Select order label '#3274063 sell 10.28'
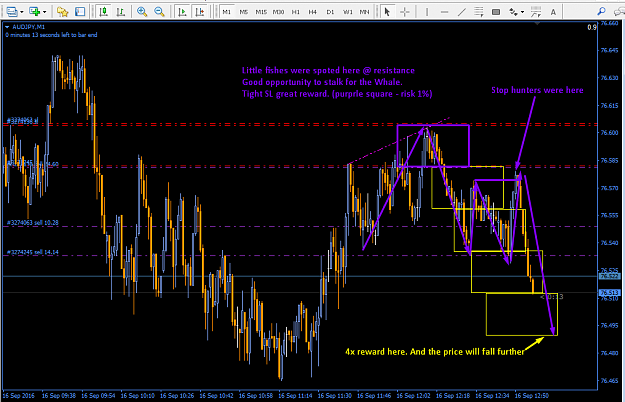 (x=33, y=223)
